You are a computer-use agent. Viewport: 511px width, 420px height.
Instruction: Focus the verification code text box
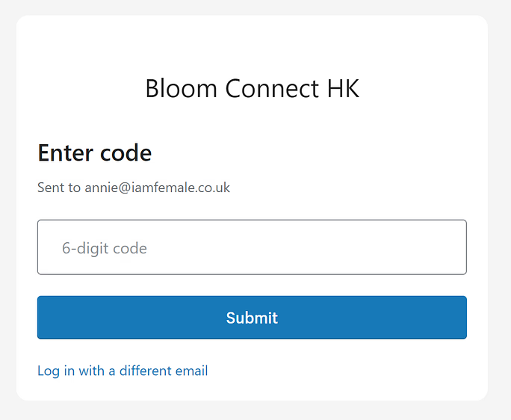[252, 247]
